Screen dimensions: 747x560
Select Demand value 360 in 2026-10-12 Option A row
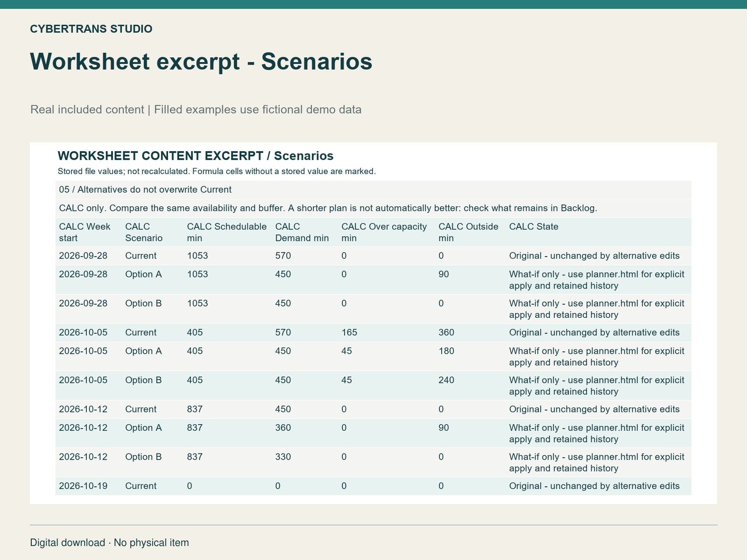[x=283, y=428]
